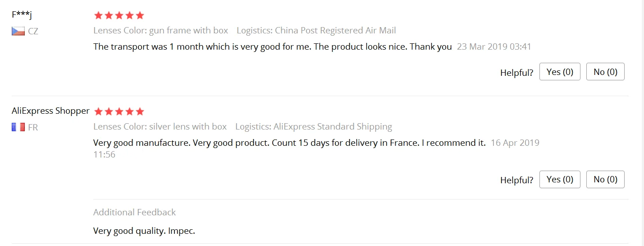
Task: Click the France flag icon
Action: coord(18,127)
